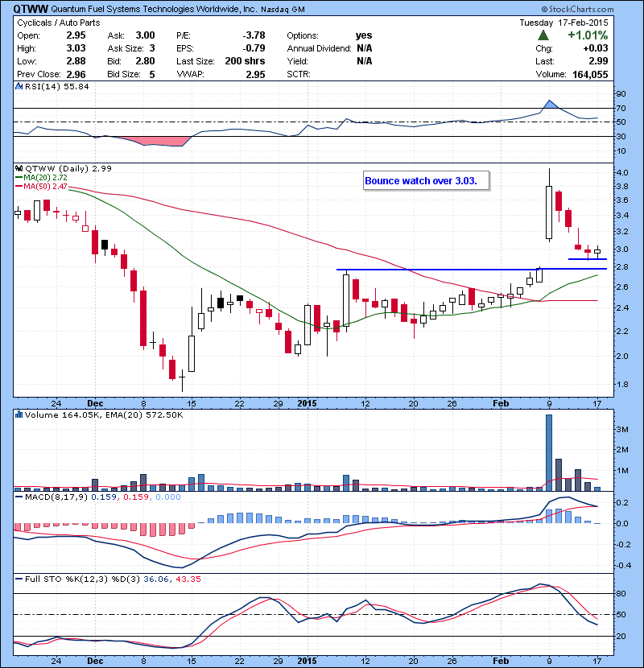
Task: Click the Last price value 2.99
Action: pos(598,61)
